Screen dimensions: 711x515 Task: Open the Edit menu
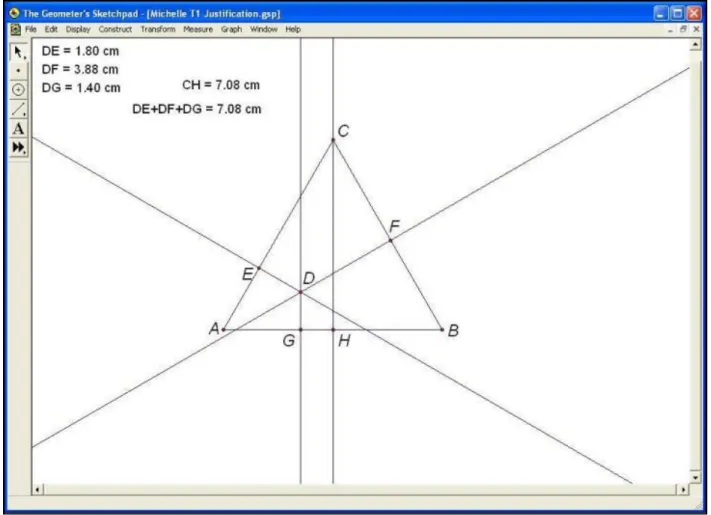click(x=51, y=29)
